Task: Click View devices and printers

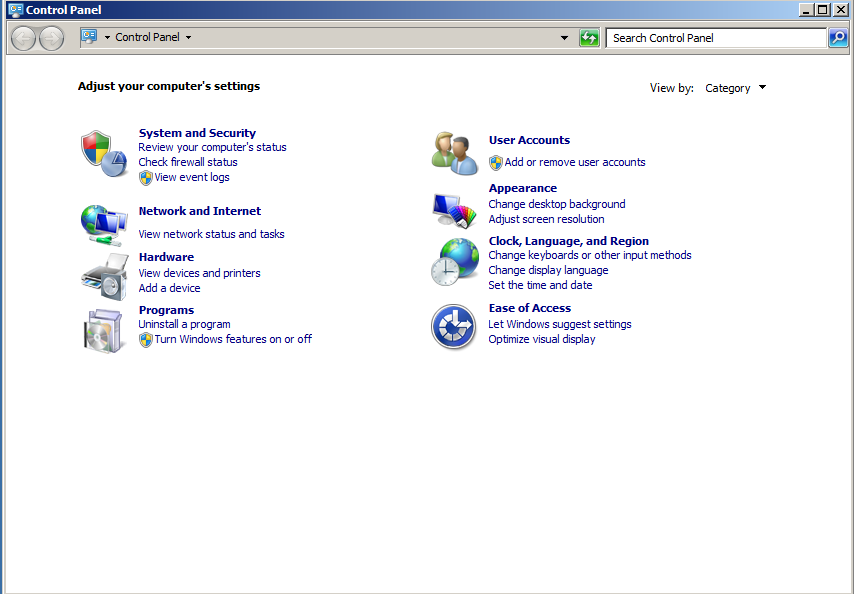Action: pyautogui.click(x=199, y=273)
